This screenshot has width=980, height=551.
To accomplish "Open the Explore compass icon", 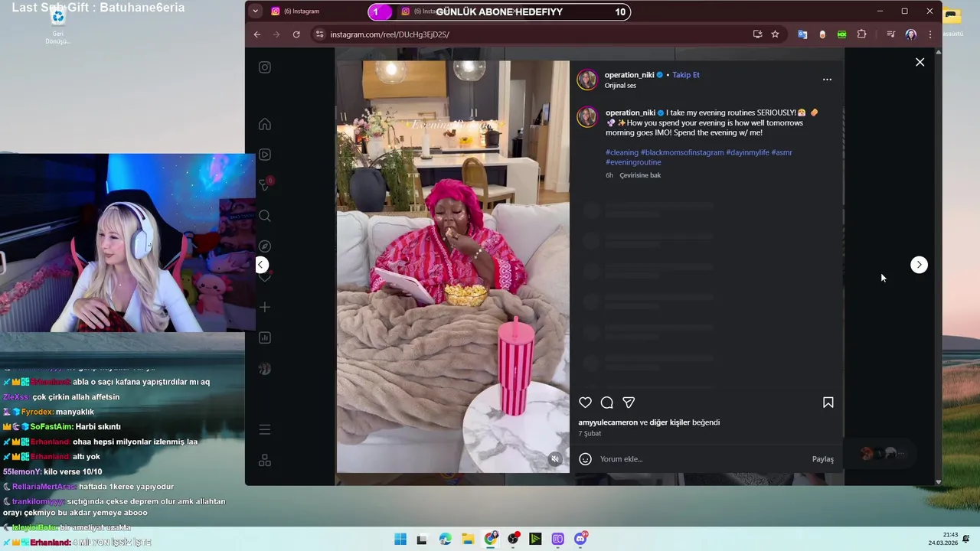I will [265, 246].
